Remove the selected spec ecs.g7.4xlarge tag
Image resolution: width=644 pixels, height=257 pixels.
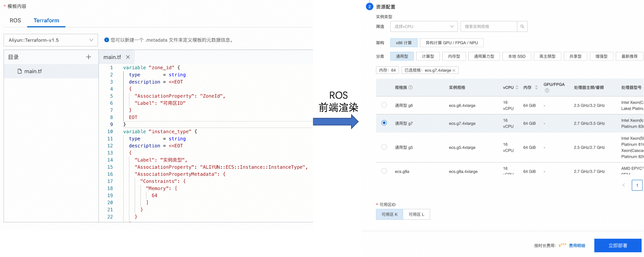point(454,71)
